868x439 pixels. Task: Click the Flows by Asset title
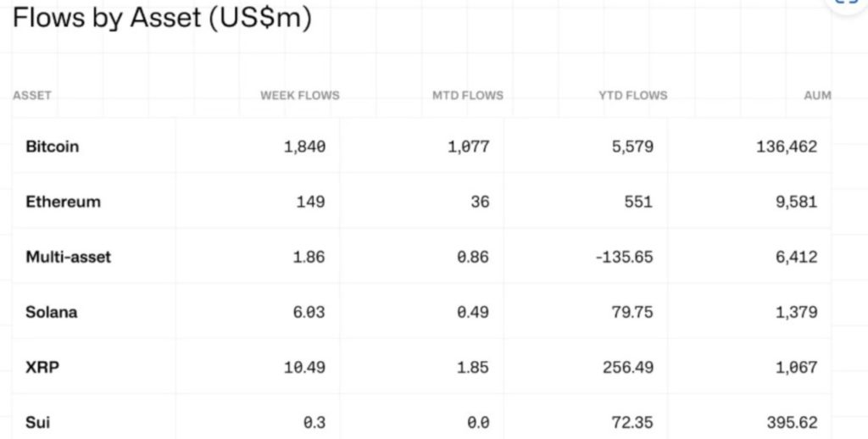(161, 19)
